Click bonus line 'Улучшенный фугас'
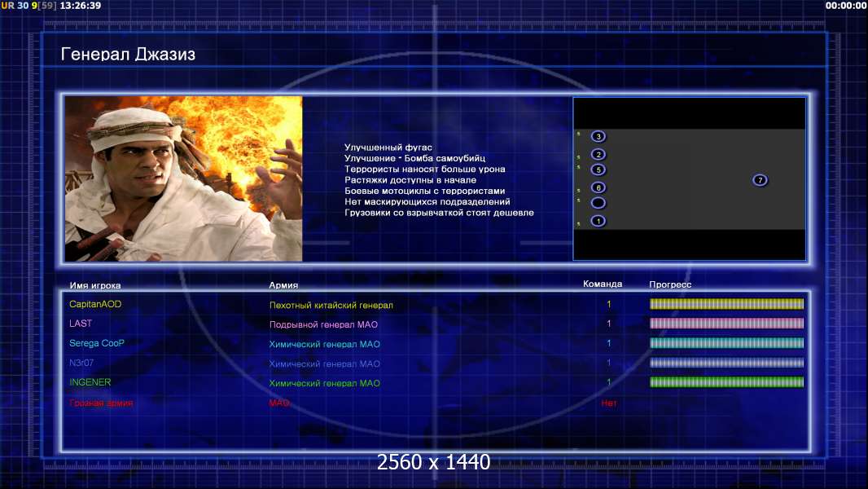The height and width of the screenshot is (489, 868). click(x=388, y=148)
